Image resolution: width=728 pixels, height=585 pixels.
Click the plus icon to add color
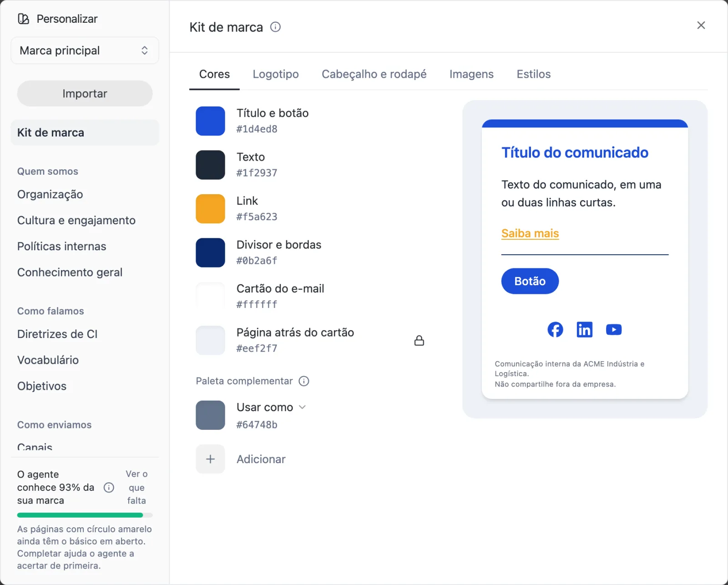pos(210,459)
